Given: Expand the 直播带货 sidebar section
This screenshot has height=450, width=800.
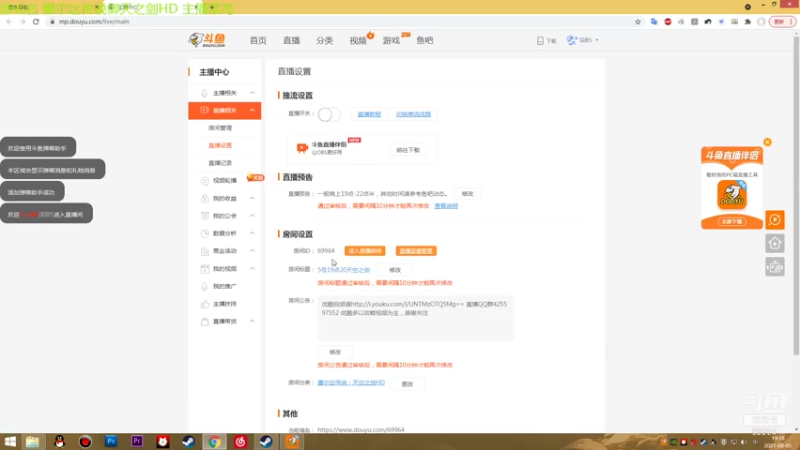Looking at the screenshot, I should [252, 321].
